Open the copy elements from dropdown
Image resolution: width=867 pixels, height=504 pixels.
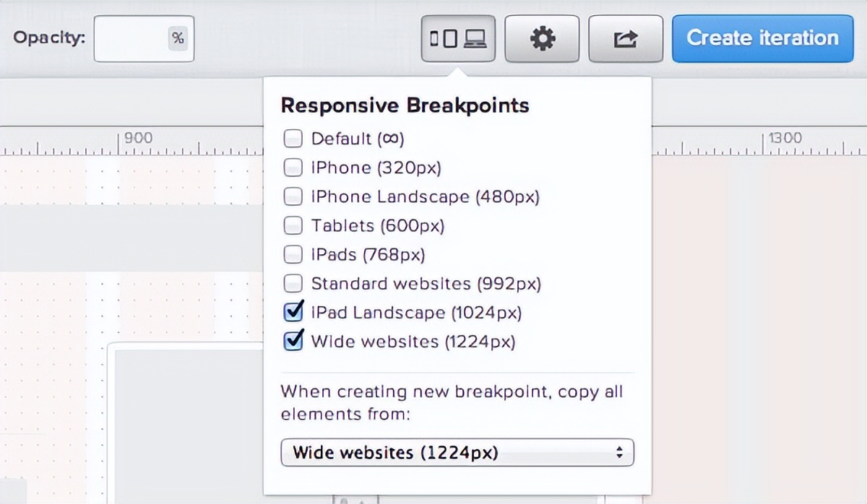pyautogui.click(x=457, y=453)
